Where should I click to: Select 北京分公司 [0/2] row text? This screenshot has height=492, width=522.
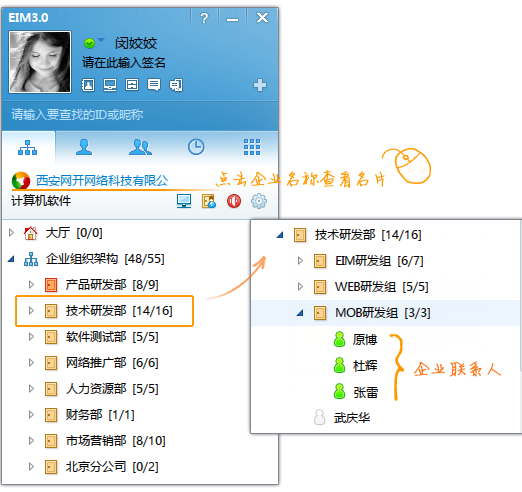pos(112,467)
